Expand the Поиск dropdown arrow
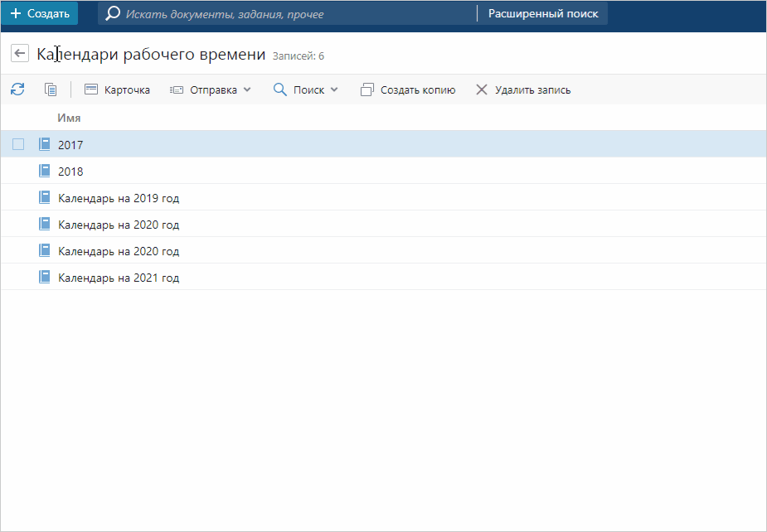This screenshot has width=767, height=532. [334, 89]
